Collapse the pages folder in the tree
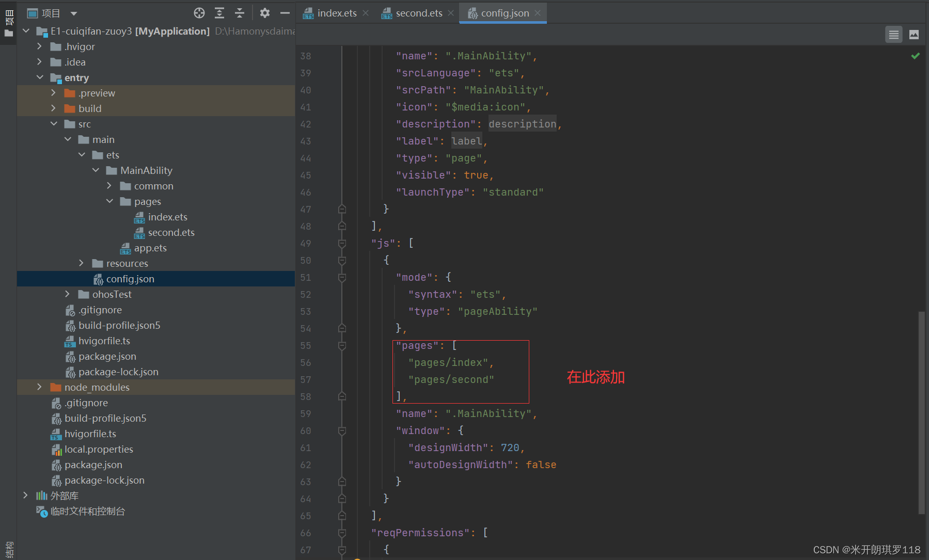Viewport: 929px width, 560px height. (109, 201)
